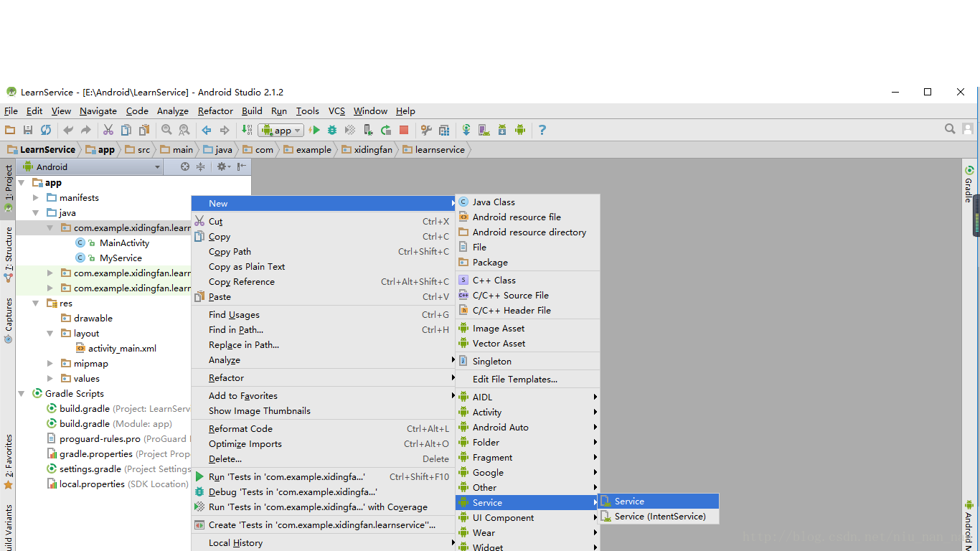
Task: Select Service (IntentService) submenu entry
Action: click(x=659, y=517)
